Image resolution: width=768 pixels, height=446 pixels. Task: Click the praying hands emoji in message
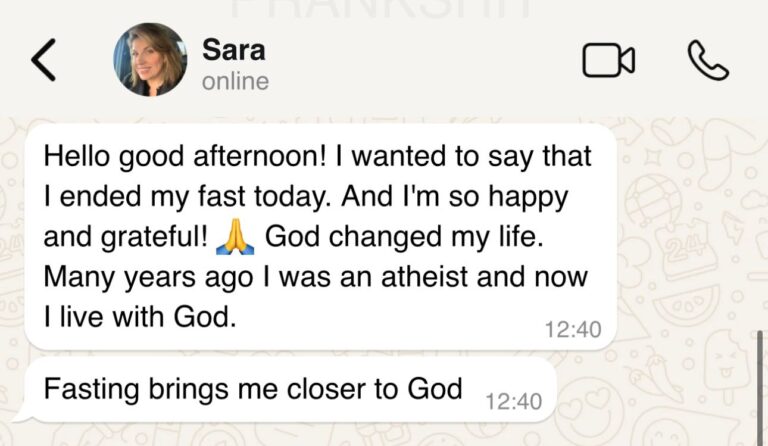click(x=236, y=237)
